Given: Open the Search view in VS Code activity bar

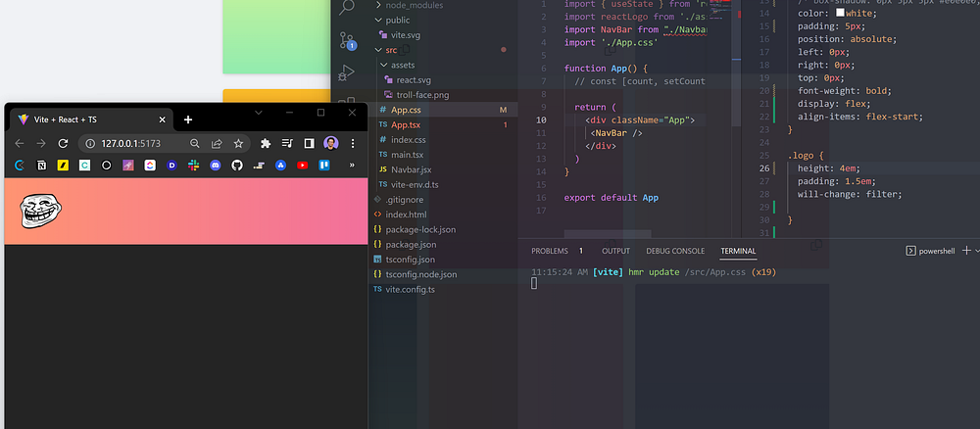Looking at the screenshot, I should click(346, 8).
